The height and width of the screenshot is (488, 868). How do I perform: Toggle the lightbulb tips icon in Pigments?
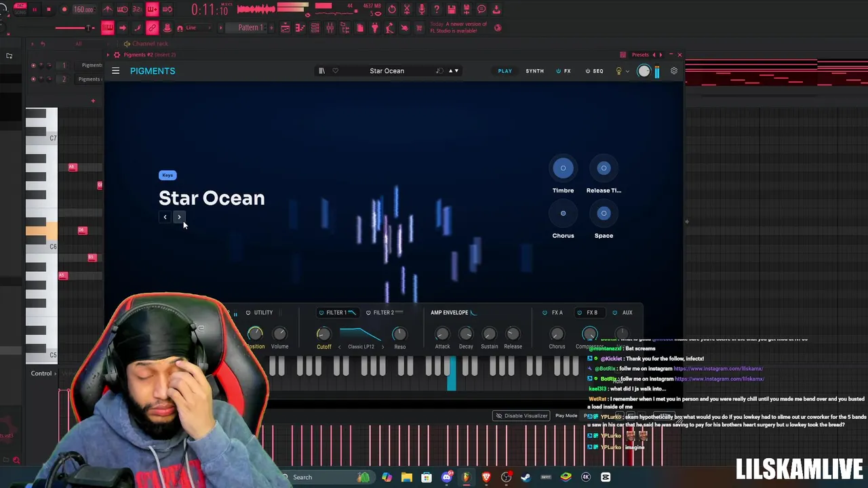tap(618, 71)
